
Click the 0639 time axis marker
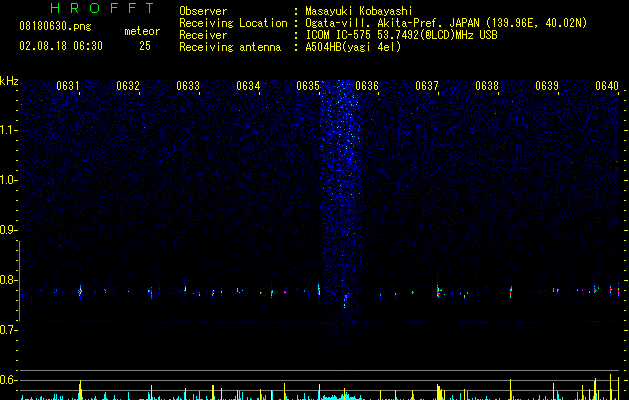click(547, 86)
